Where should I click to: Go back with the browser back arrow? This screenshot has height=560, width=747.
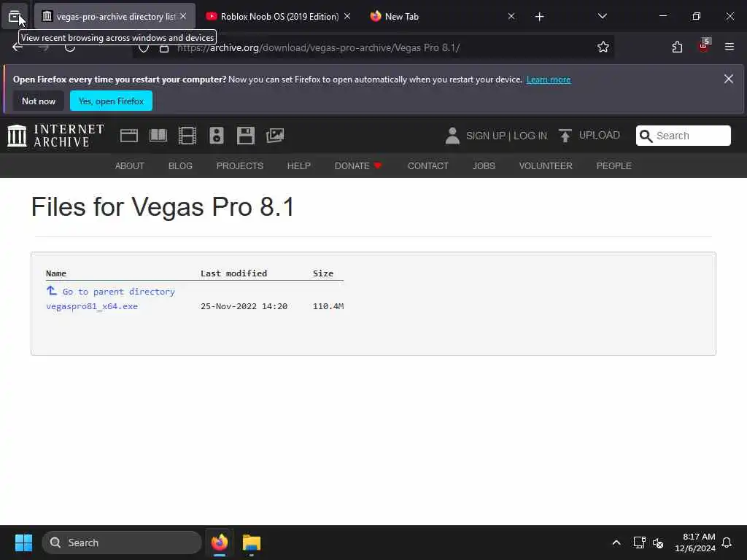click(x=18, y=47)
